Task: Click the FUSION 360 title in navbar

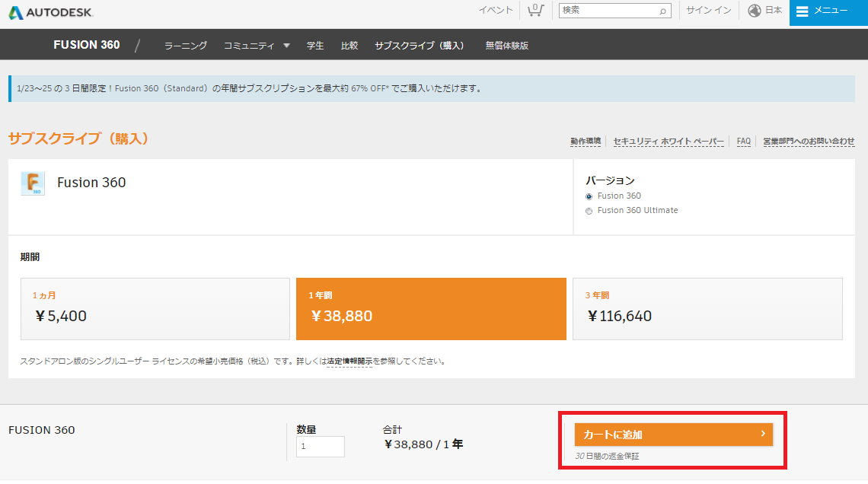Action: pyautogui.click(x=87, y=45)
